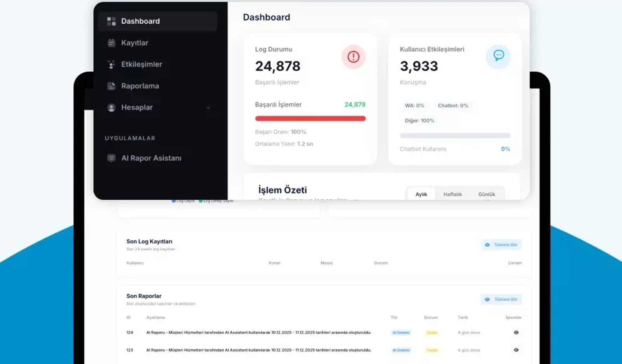Click the WA: 0% chip

pos(414,105)
